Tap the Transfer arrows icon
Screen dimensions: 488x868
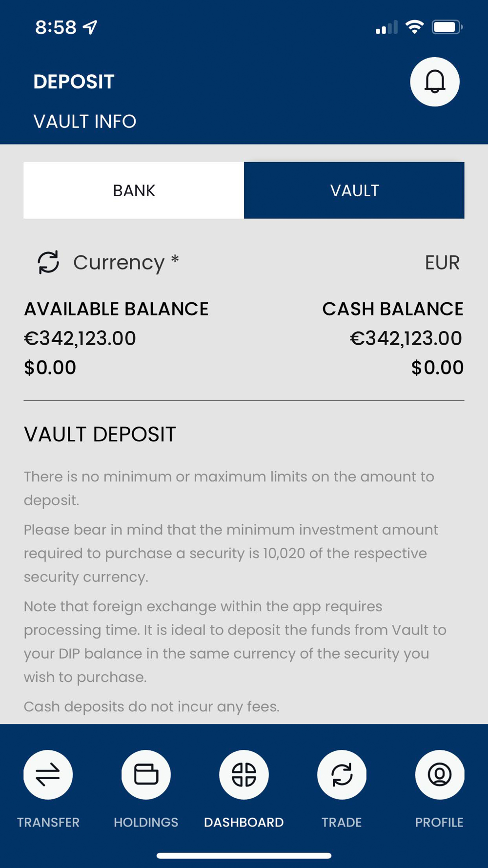click(48, 774)
